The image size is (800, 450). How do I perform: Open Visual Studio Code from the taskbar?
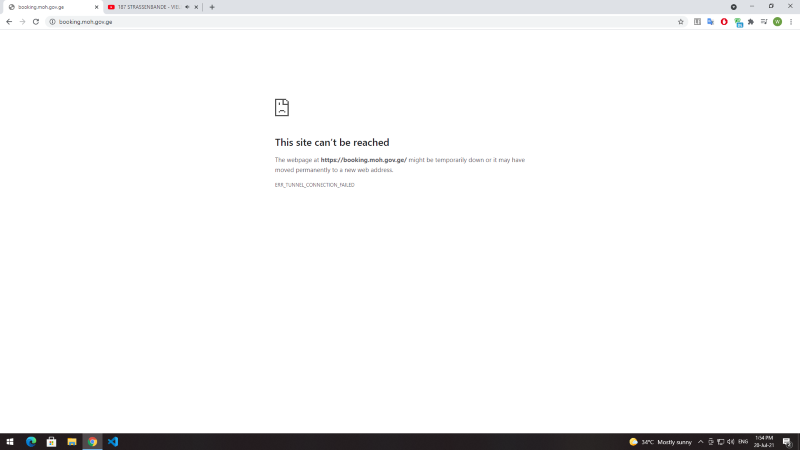(x=113, y=442)
